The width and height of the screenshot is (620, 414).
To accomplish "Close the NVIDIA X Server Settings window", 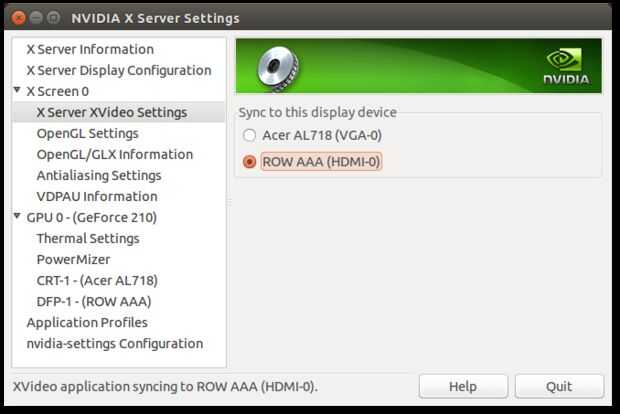I will pos(19,18).
